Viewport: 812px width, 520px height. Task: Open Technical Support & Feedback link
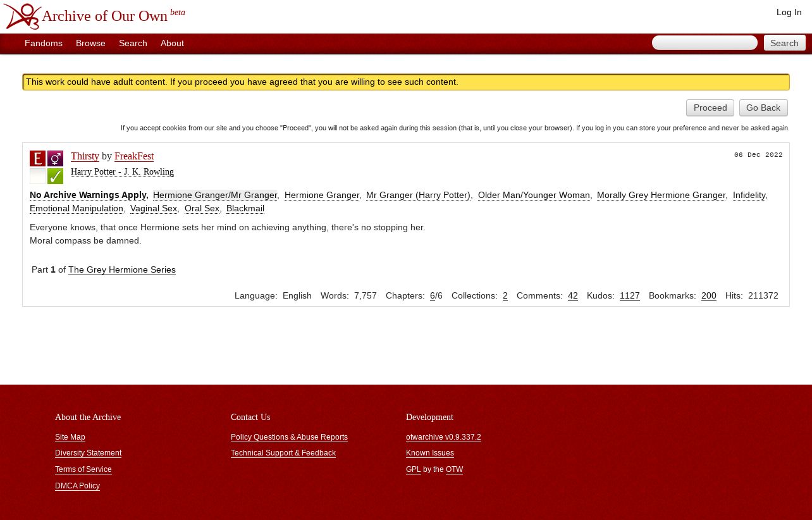tap(283, 453)
